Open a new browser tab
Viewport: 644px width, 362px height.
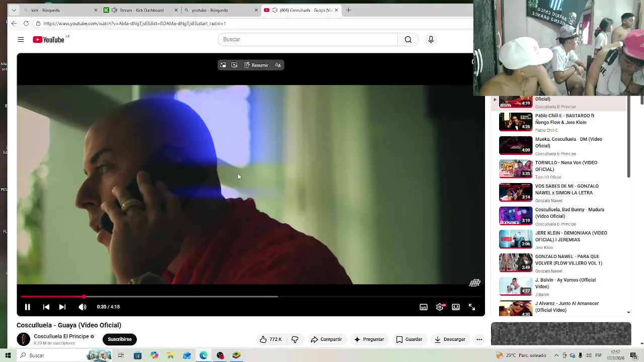coord(348,10)
